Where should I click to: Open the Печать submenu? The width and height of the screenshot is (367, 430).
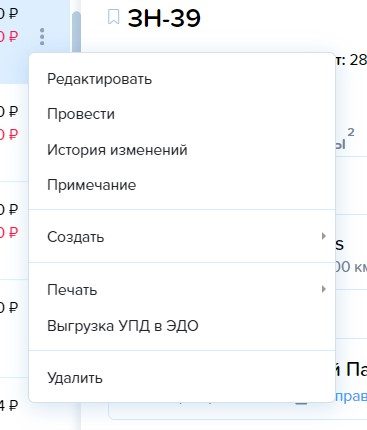click(182, 290)
